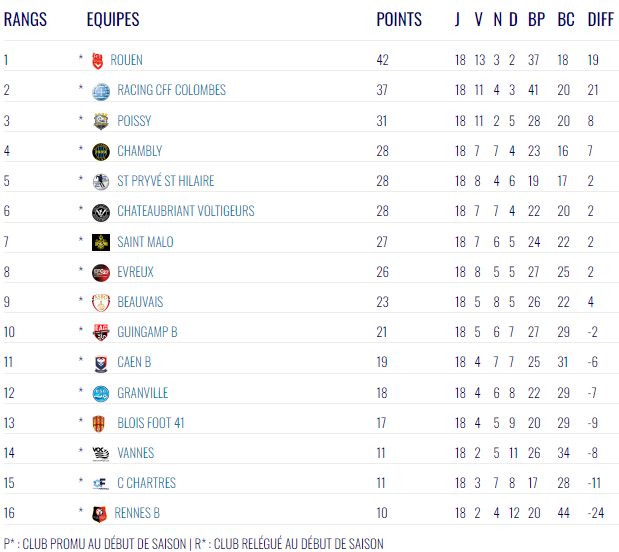Viewport: 619px width, 552px height.
Task: Click the Poissy team logo
Action: click(100, 121)
